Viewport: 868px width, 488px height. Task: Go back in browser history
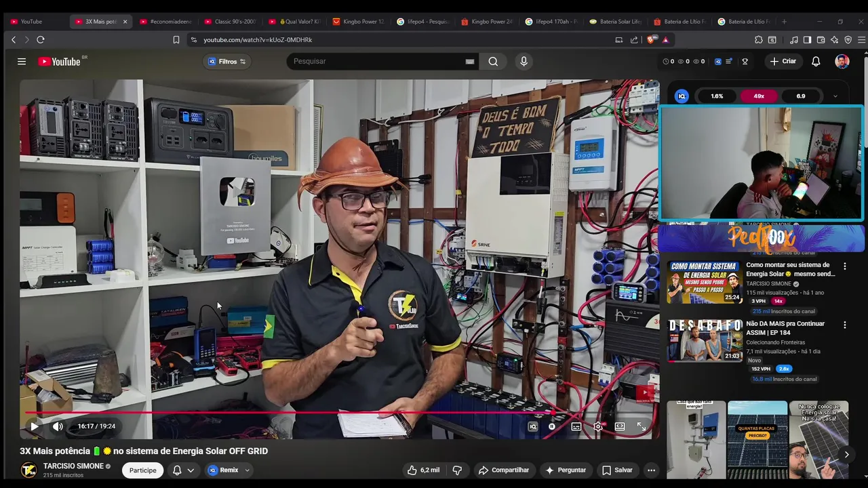(14, 40)
